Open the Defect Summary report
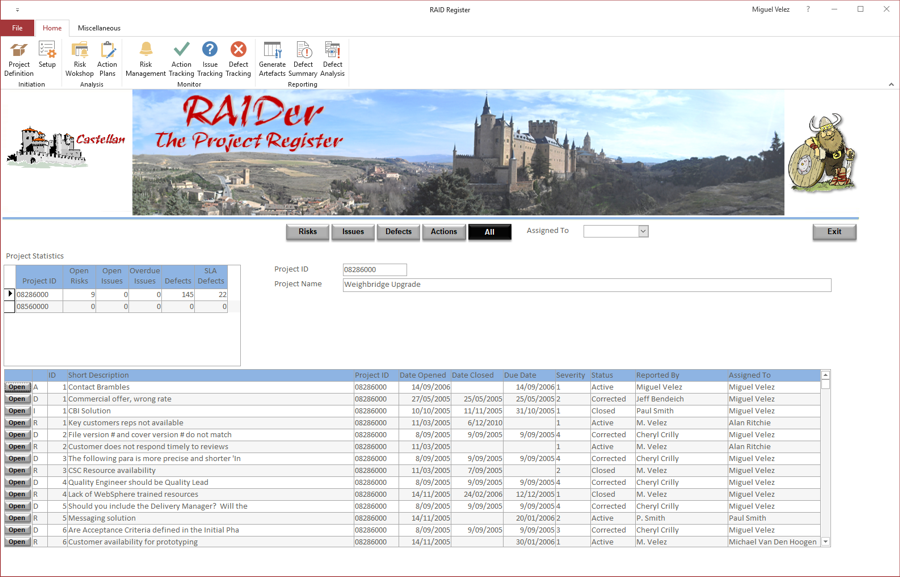Screen dimensions: 900x577 (x=303, y=59)
